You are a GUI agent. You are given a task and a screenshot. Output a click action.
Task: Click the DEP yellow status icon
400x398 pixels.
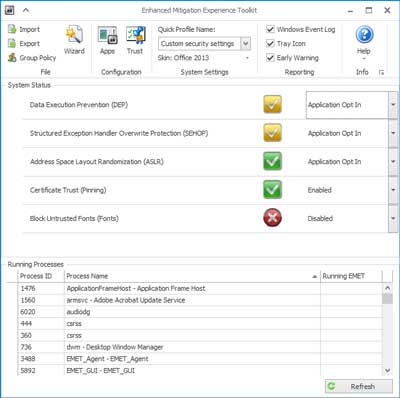(272, 104)
